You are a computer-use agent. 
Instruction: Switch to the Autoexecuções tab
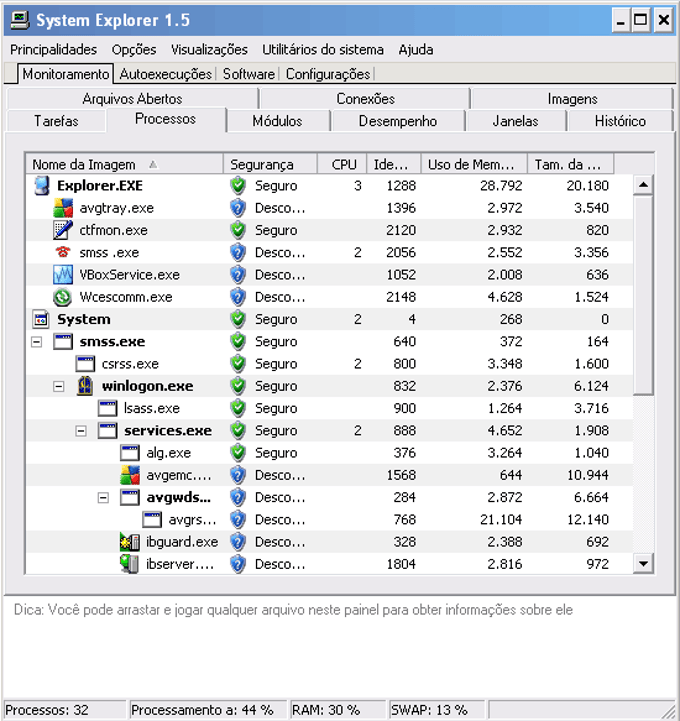[x=166, y=74]
